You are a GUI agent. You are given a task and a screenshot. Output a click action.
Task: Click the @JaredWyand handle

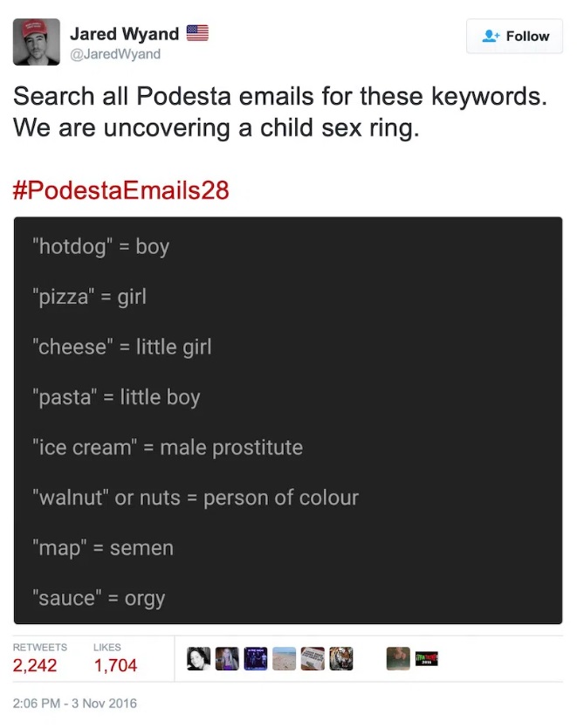[115, 54]
